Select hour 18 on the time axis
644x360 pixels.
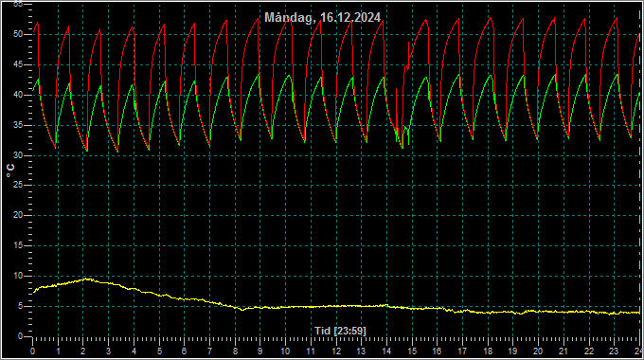point(488,351)
